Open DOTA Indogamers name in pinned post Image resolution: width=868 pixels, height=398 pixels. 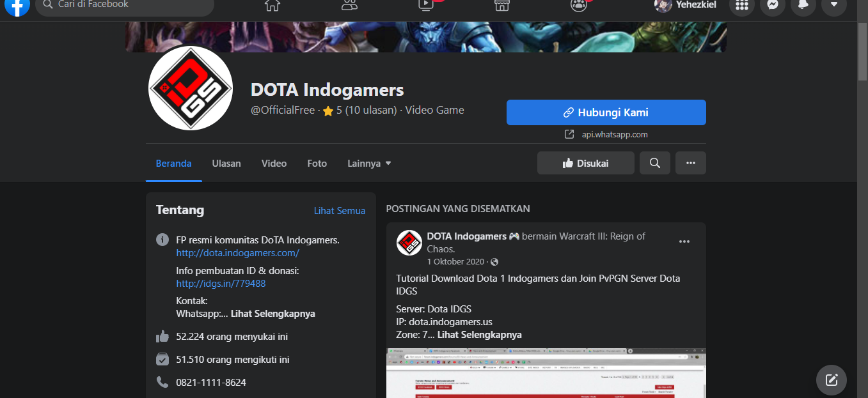point(467,236)
